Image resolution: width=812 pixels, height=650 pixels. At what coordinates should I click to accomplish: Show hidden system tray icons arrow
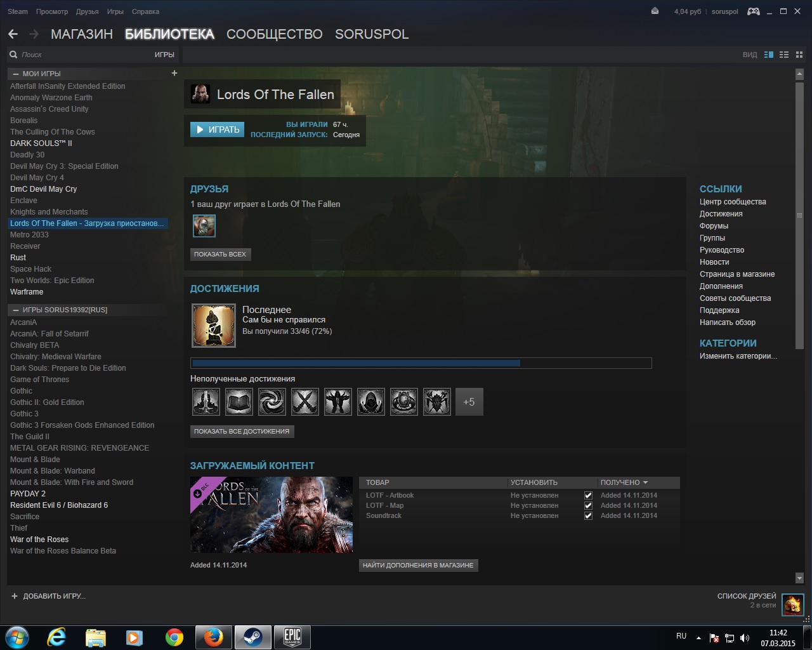[x=698, y=637]
